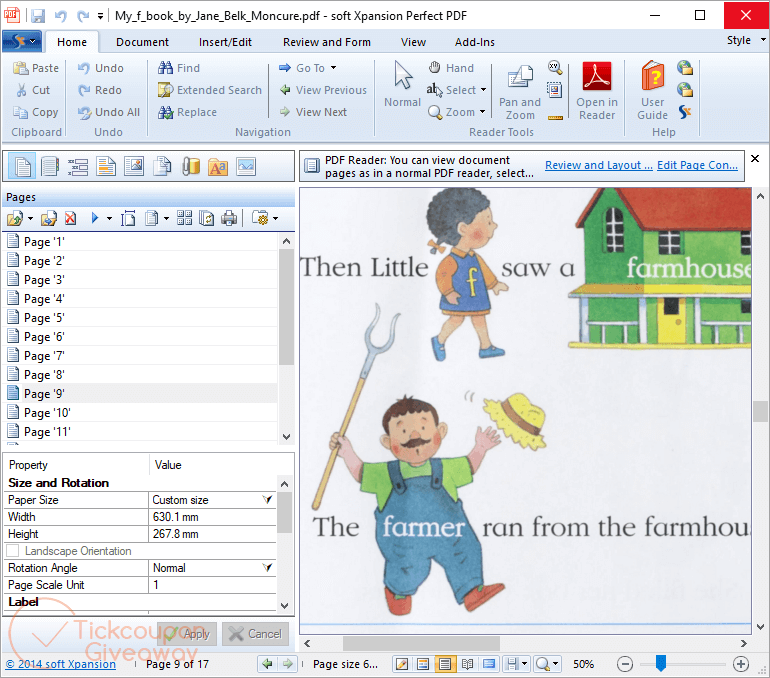Show the Pages panel icon

(x=22, y=166)
